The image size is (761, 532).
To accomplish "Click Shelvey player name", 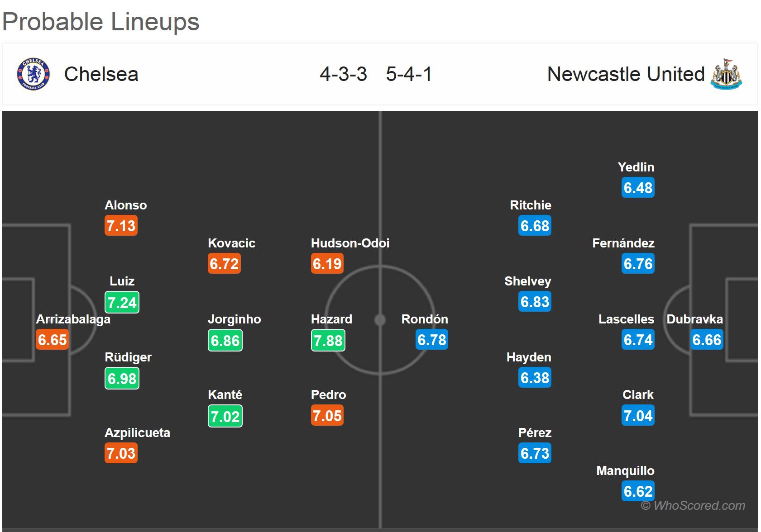I will pos(527,281).
